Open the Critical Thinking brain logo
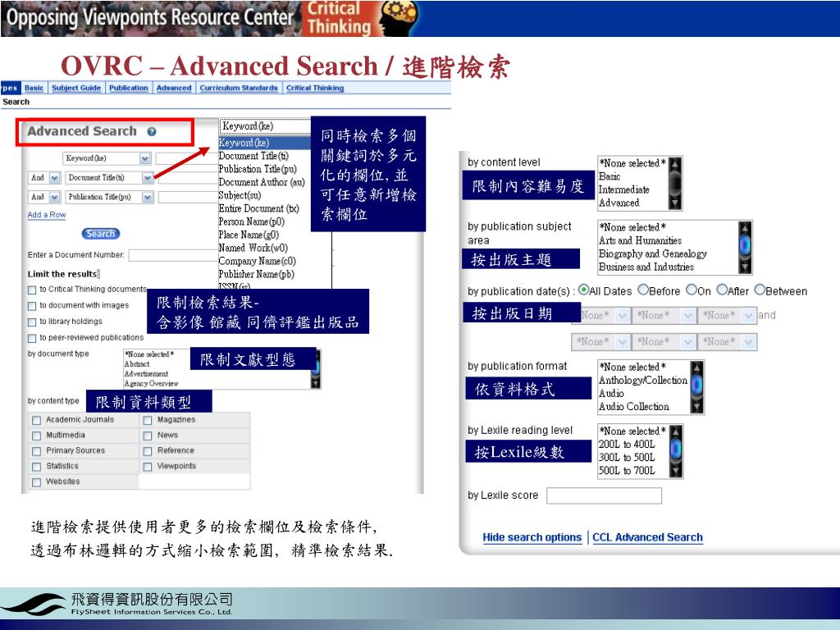The height and width of the screenshot is (630, 840). (398, 18)
